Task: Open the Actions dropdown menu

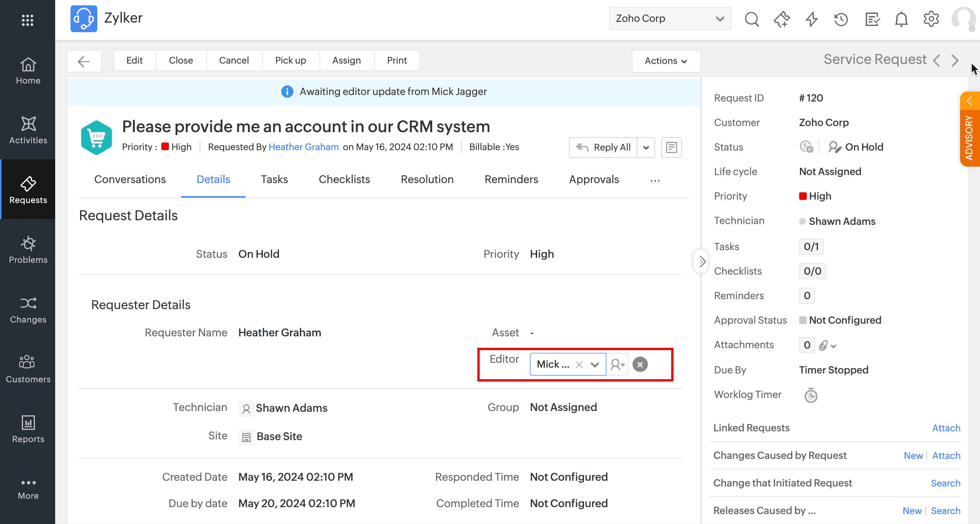Action: pyautogui.click(x=666, y=61)
